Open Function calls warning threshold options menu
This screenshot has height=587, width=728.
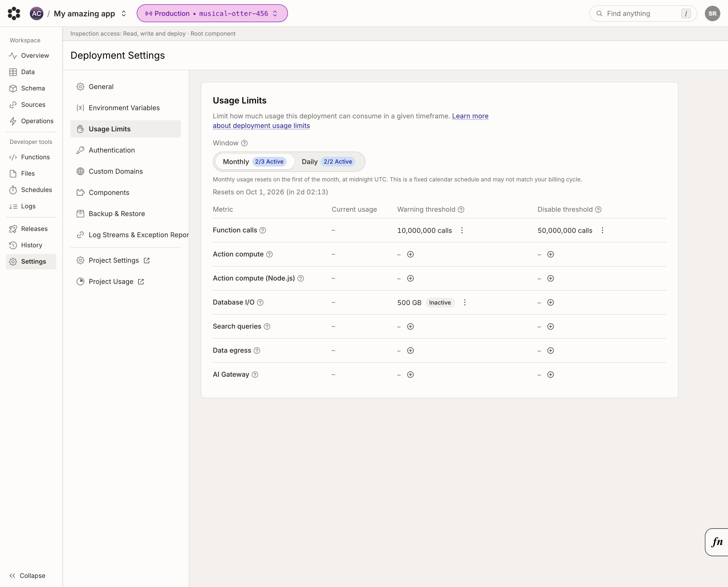click(462, 230)
